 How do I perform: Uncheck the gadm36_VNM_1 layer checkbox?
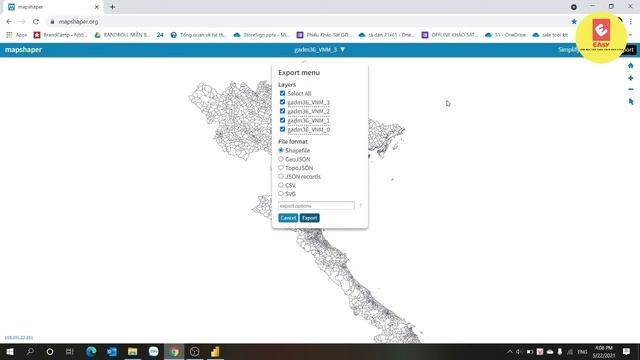pos(282,120)
